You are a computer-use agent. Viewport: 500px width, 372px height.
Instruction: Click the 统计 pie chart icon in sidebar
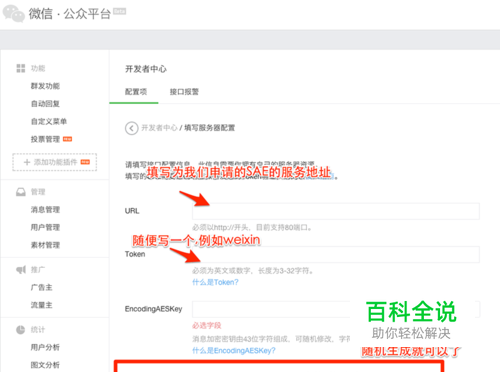(x=21, y=330)
